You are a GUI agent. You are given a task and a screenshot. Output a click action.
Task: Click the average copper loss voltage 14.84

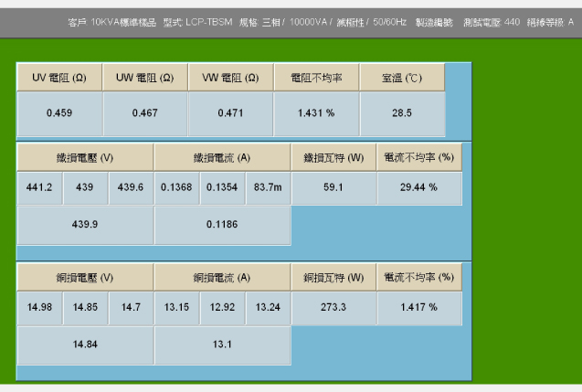(85, 344)
